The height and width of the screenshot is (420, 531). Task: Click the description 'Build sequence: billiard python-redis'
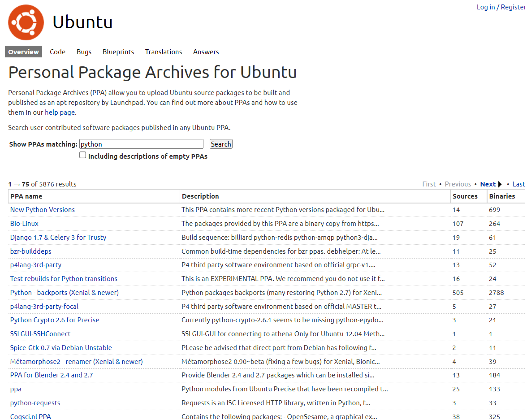click(x=279, y=238)
